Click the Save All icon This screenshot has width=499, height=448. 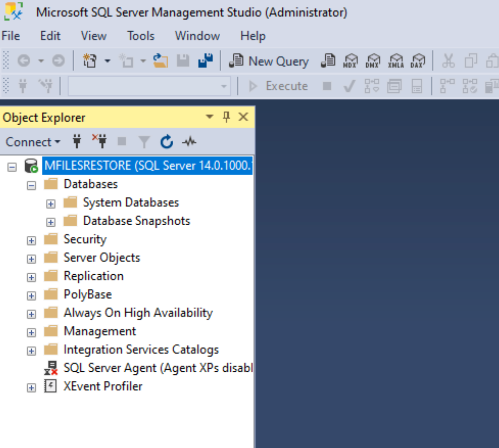pos(205,61)
